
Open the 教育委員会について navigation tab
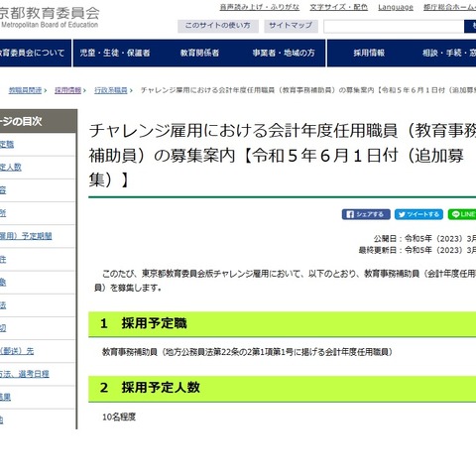pos(36,53)
